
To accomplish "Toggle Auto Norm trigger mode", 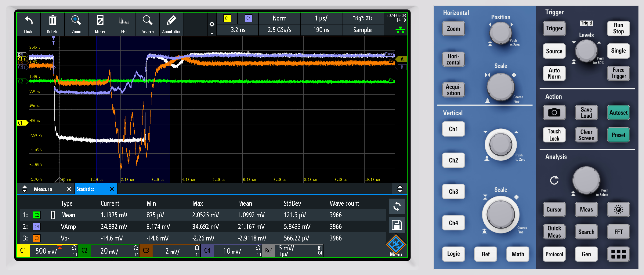I will point(554,74).
